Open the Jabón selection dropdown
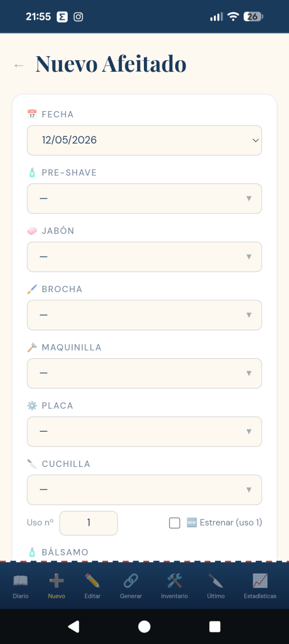The image size is (289, 644). click(144, 257)
